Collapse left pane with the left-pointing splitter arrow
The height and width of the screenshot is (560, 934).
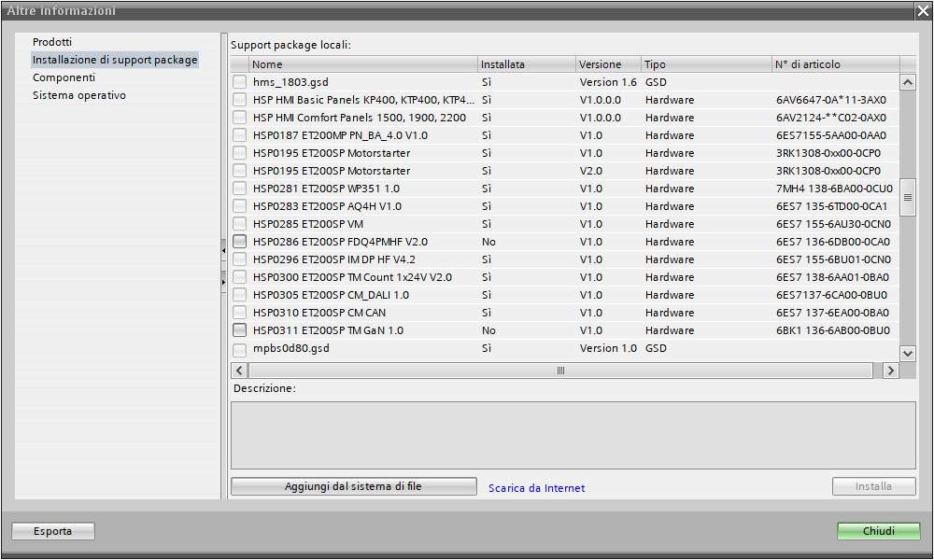[223, 250]
